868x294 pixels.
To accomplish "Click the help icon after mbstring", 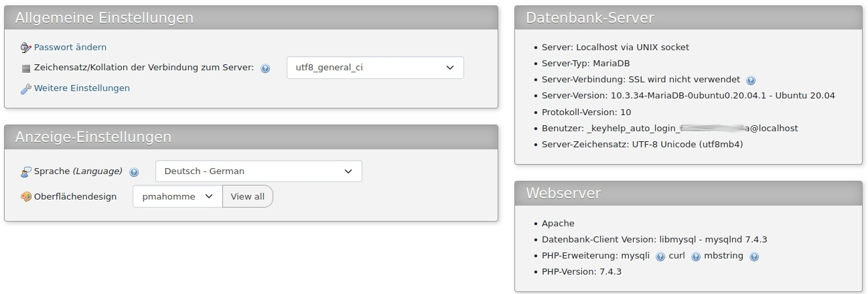I will [x=754, y=256].
